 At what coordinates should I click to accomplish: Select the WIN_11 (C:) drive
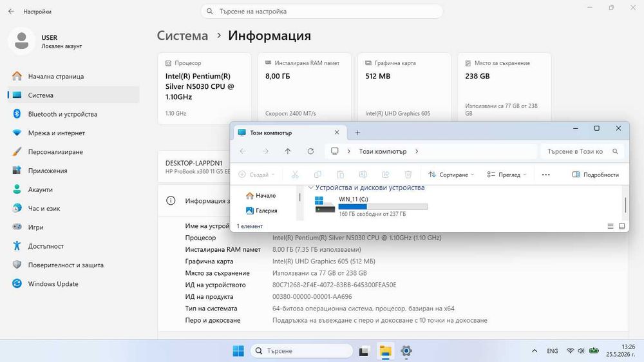(370, 205)
